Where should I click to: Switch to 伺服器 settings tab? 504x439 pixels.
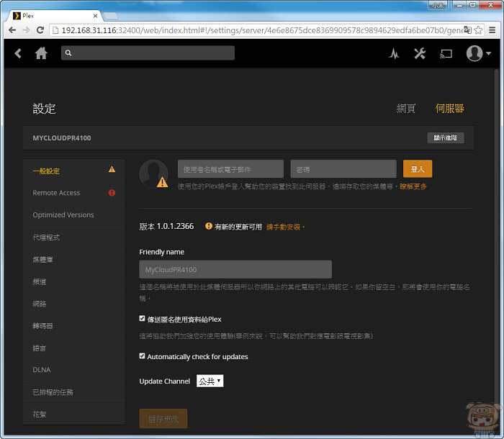coord(450,109)
